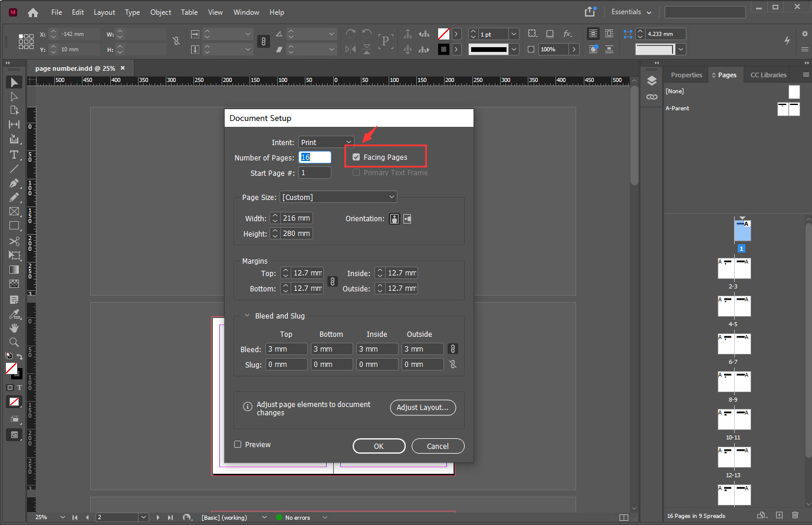The height and width of the screenshot is (525, 812).
Task: Open the Links panel icon
Action: 652,97
